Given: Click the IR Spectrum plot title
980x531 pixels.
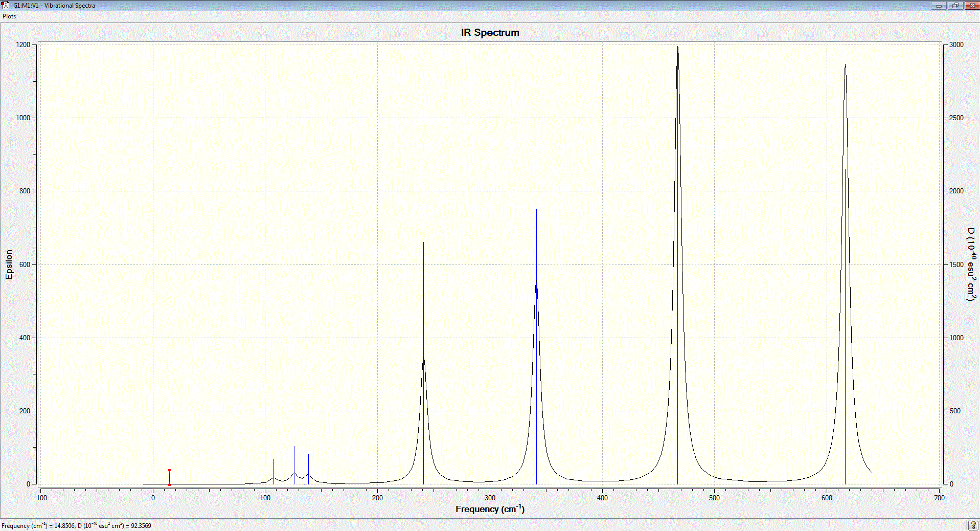Looking at the screenshot, I should (490, 32).
